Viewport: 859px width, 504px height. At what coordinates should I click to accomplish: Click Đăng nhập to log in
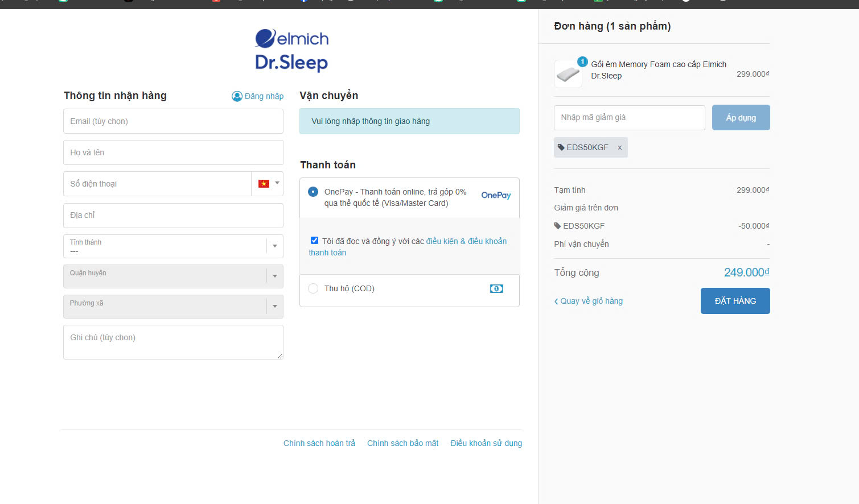[x=258, y=96]
